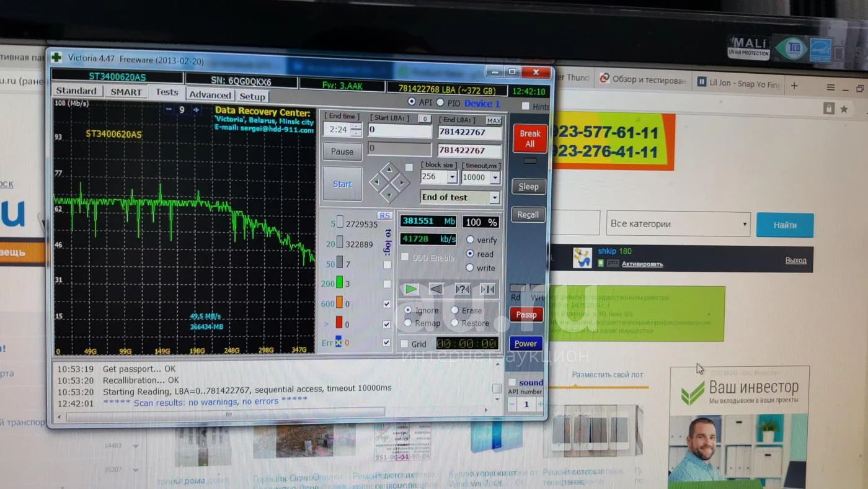Viewport: 868px width, 489px height.
Task: Bookmark the page with the star icon
Action: tap(844, 109)
